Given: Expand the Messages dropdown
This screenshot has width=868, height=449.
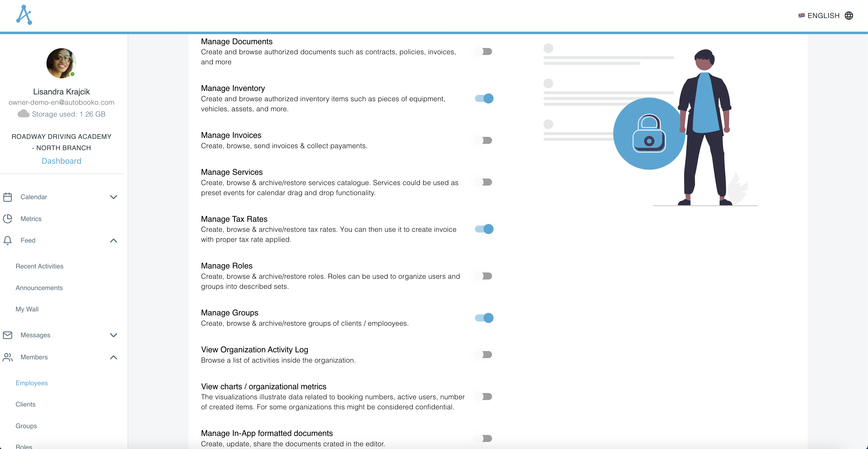Looking at the screenshot, I should (x=114, y=335).
